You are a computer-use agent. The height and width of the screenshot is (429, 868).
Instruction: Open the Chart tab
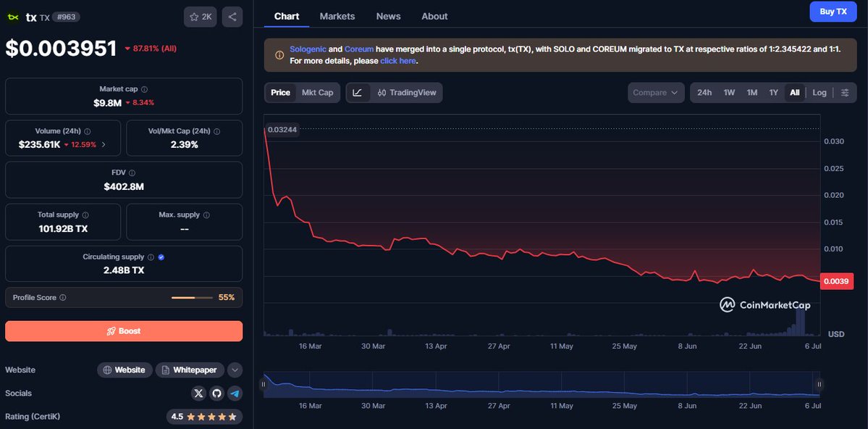[286, 16]
